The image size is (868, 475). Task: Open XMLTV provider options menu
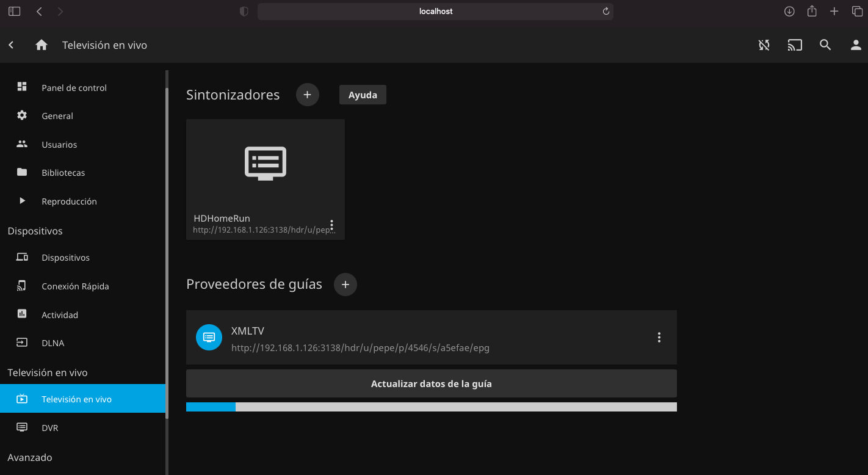tap(659, 337)
